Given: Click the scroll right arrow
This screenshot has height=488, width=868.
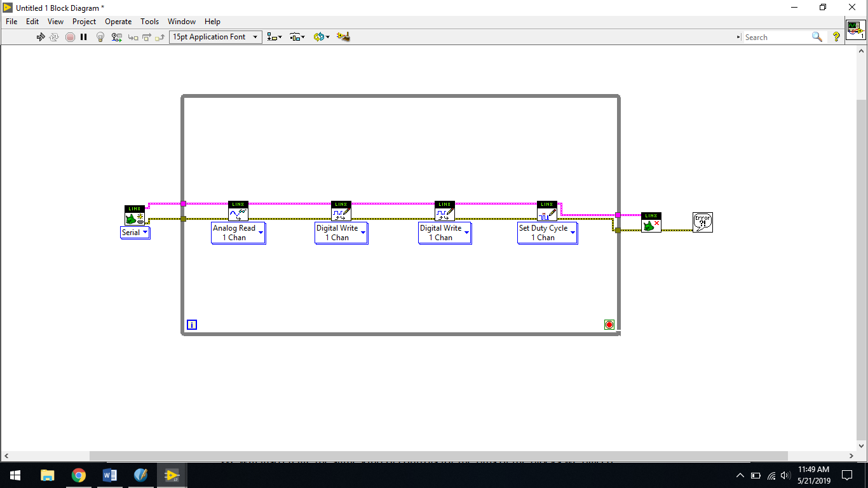Looking at the screenshot, I should click(851, 456).
